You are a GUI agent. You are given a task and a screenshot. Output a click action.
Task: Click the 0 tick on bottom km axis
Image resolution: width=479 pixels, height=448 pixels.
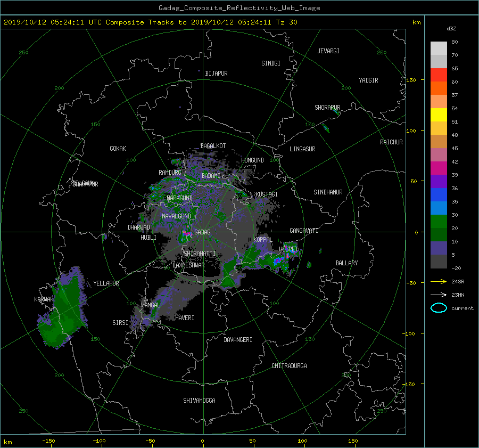click(202, 441)
